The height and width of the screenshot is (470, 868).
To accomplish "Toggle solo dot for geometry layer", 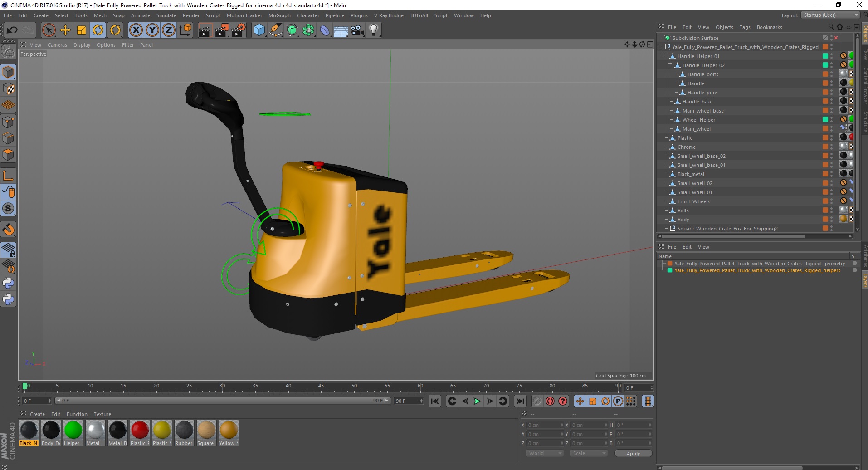I will click(855, 263).
